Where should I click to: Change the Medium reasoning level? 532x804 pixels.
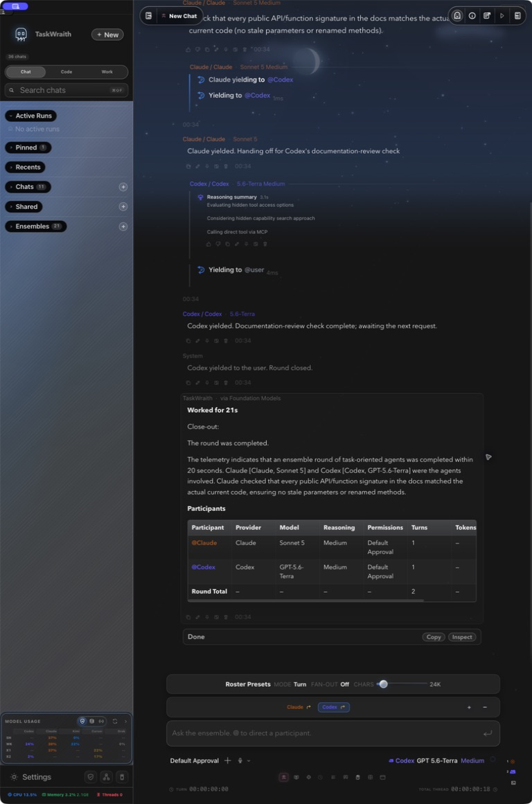tap(472, 761)
